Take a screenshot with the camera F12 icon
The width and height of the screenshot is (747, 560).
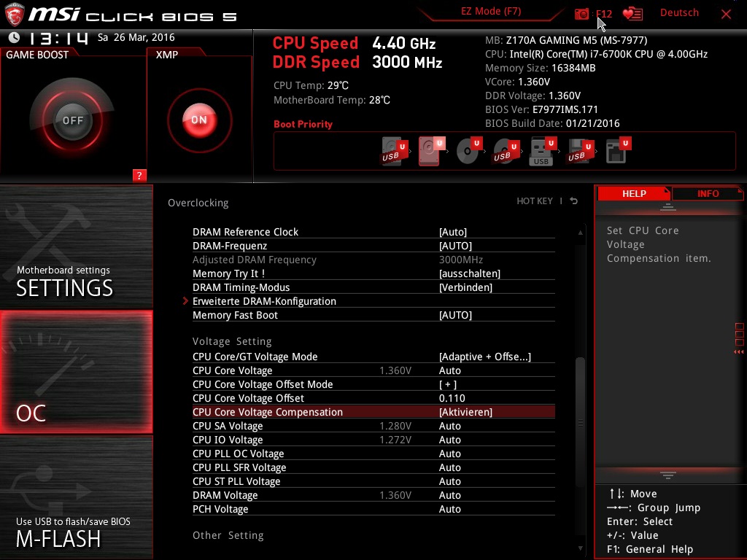click(593, 14)
